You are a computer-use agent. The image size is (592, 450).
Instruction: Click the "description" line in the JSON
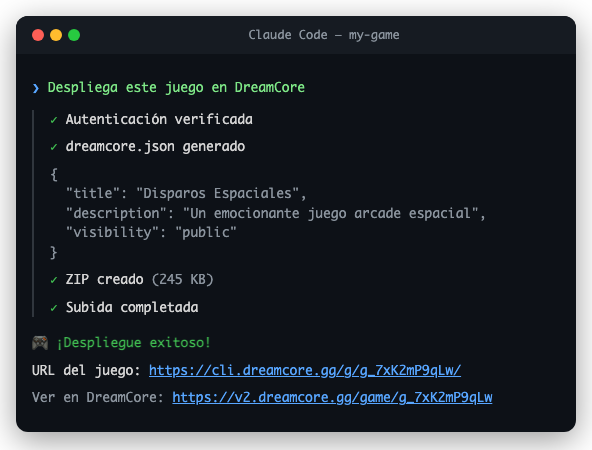tap(276, 213)
